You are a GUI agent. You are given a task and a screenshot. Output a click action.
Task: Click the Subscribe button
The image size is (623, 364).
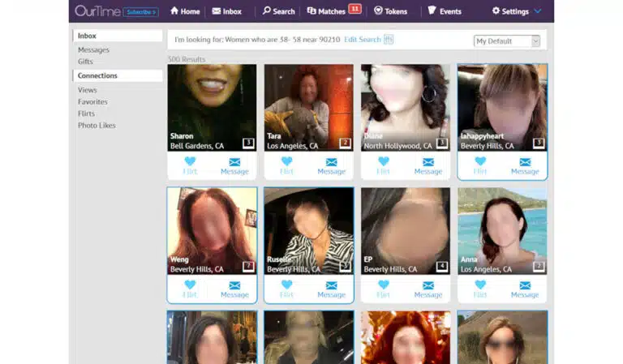[142, 11]
